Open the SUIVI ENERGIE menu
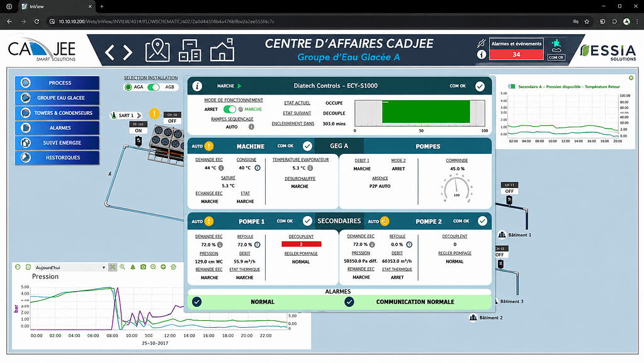 click(57, 142)
